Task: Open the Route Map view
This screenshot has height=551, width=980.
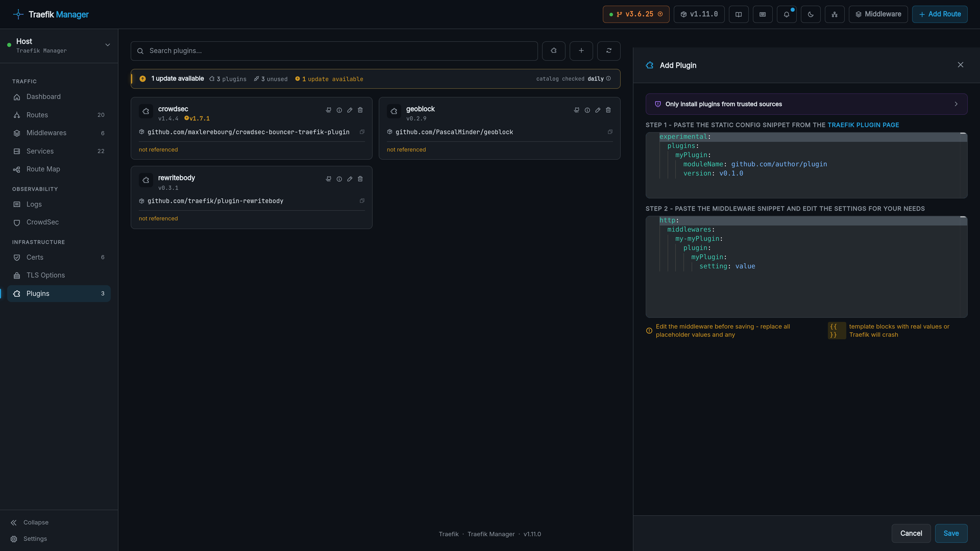Action: pos(59,169)
